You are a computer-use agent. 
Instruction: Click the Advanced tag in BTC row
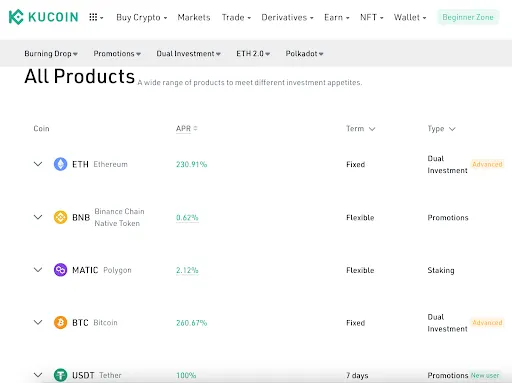coord(487,323)
